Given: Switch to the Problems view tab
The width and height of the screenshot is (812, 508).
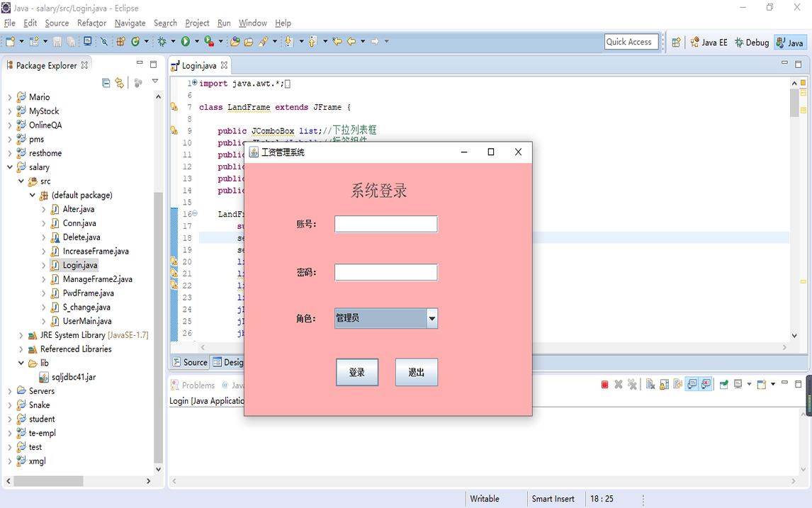Looking at the screenshot, I should click(193, 385).
